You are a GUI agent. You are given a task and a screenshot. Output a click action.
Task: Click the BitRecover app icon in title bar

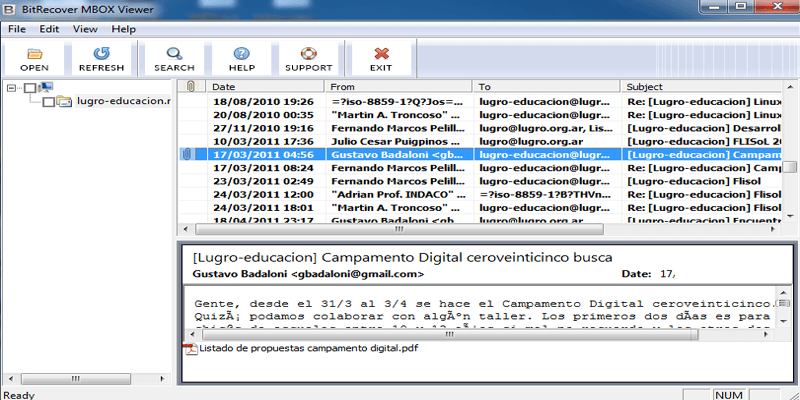pyautogui.click(x=9, y=9)
